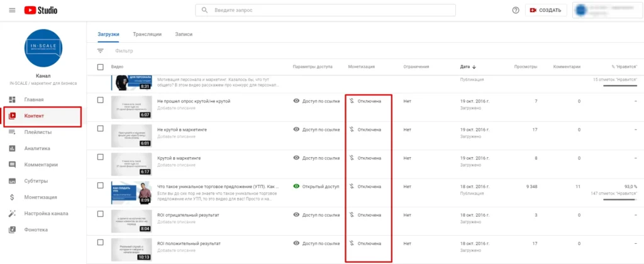Open the 'Крутой в маркетинге' video thumbnail
The height and width of the screenshot is (264, 644).
click(x=131, y=164)
